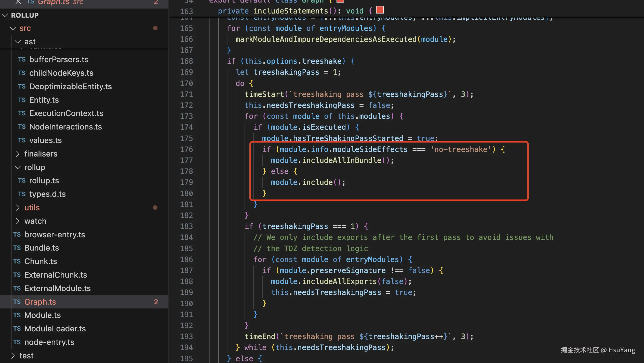This screenshot has height=363, width=644.
Task: Click TS icon beside Chunk.ts
Action: tap(17, 261)
